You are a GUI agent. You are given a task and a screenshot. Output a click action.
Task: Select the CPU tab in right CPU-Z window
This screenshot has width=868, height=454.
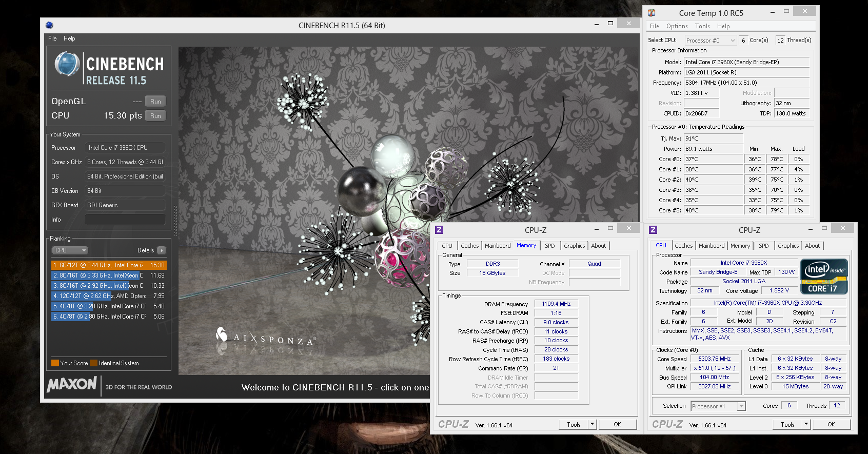point(661,245)
